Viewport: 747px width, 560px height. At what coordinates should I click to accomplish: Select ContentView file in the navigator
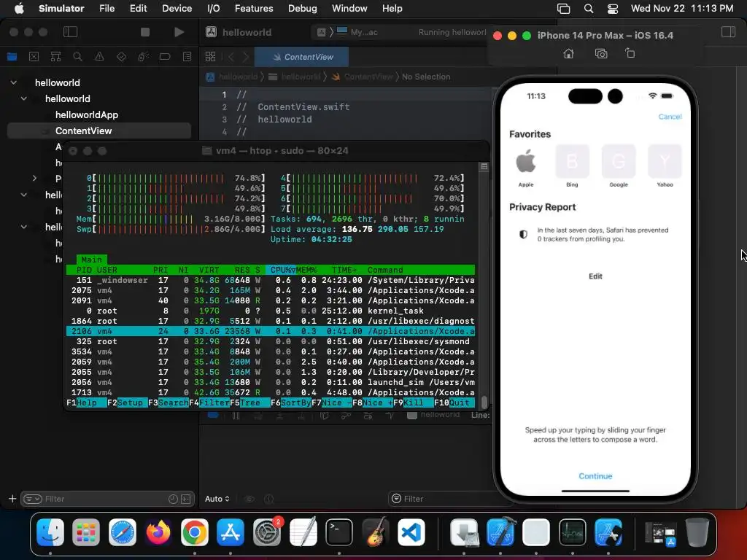(99, 131)
